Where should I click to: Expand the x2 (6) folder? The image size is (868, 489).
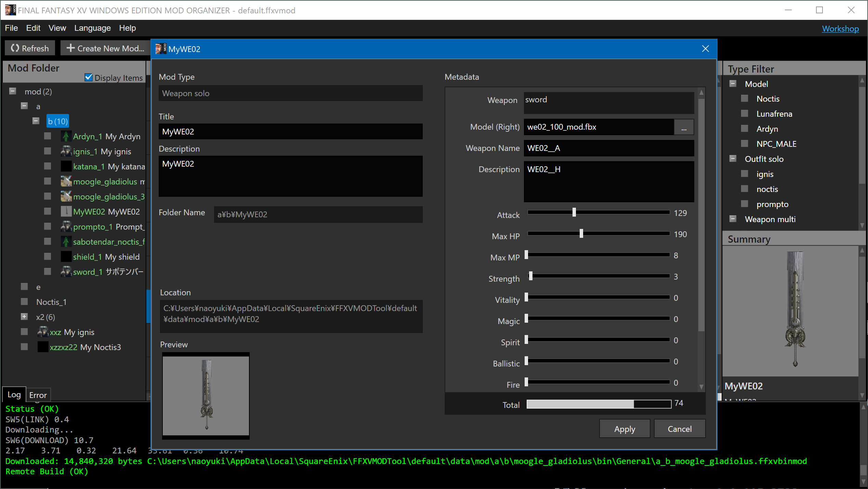click(x=24, y=317)
